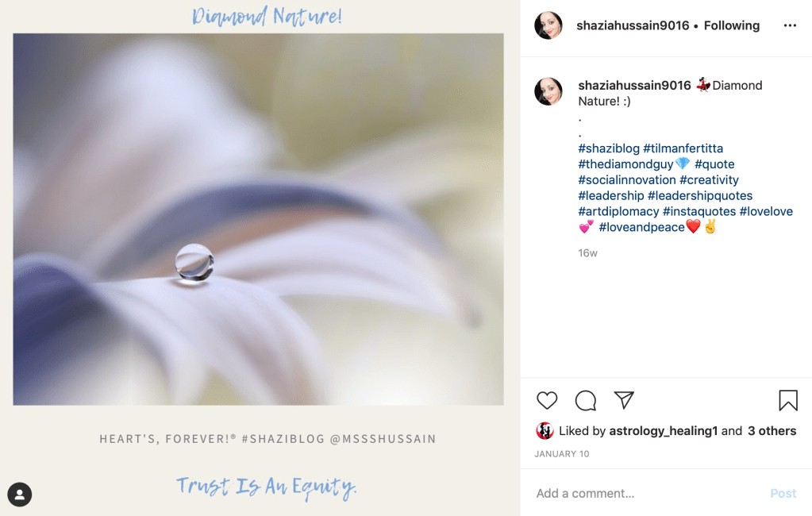Open the three-dot more options menu
Screen dimensions: 812x516
(x=790, y=25)
